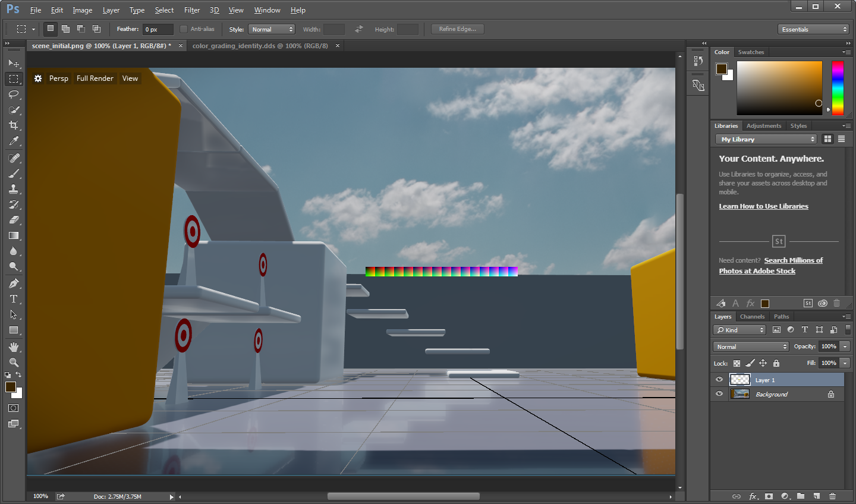
Task: Toggle visibility of Layer 1
Action: click(719, 379)
